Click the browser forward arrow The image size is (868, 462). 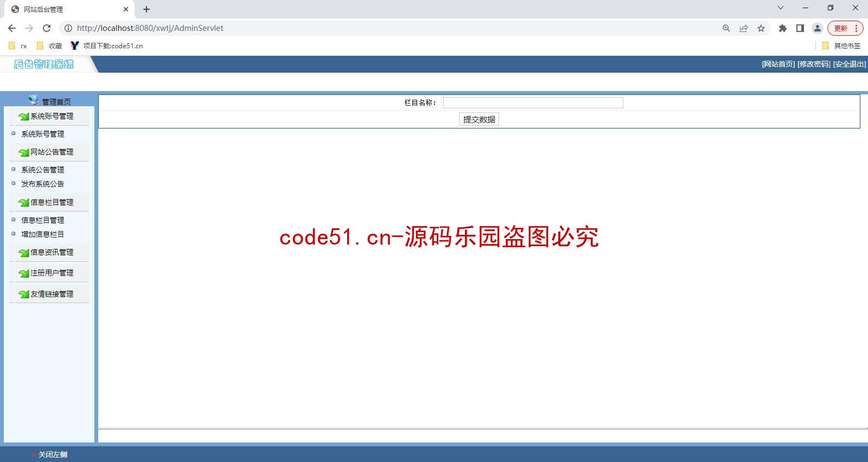coord(29,28)
